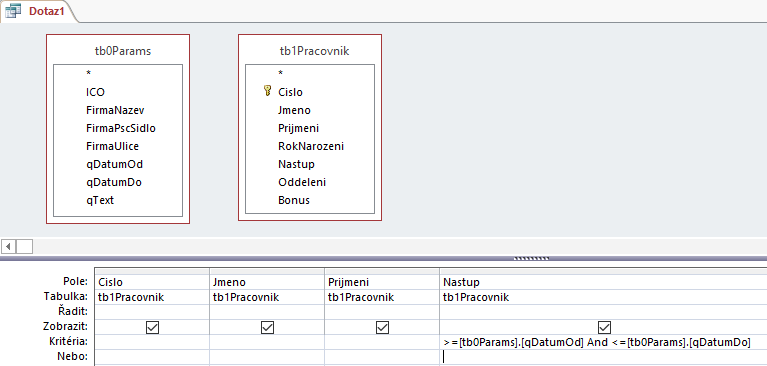
Task: Click the Pole cell containing Prijmeni
Action: 383,282
